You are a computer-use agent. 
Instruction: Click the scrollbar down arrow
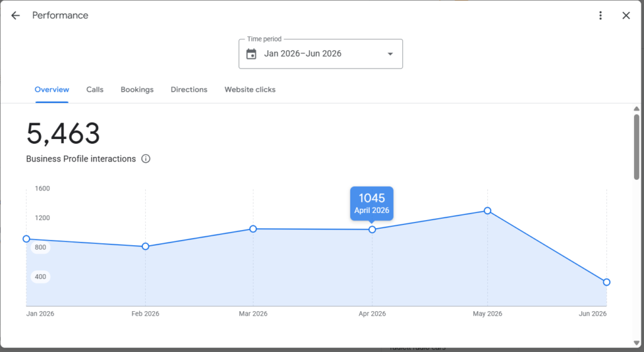636,343
